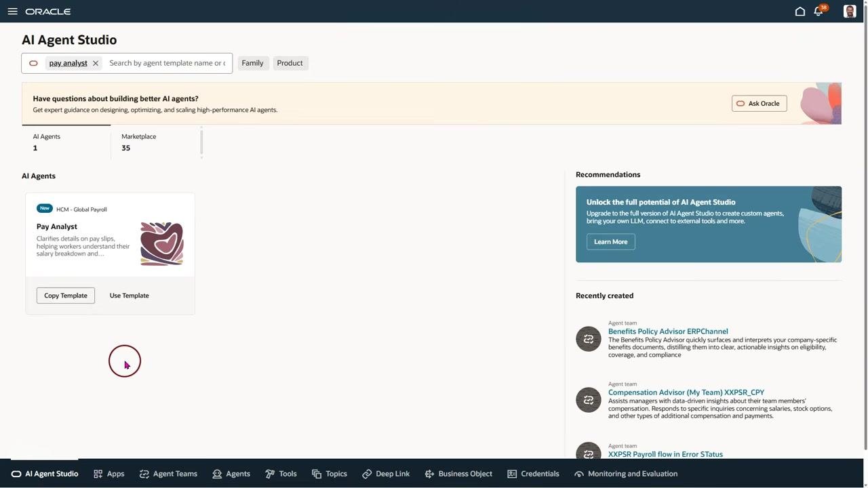Open Agents in bottom navigation
Screen dimensions: 868x488
pos(231,474)
